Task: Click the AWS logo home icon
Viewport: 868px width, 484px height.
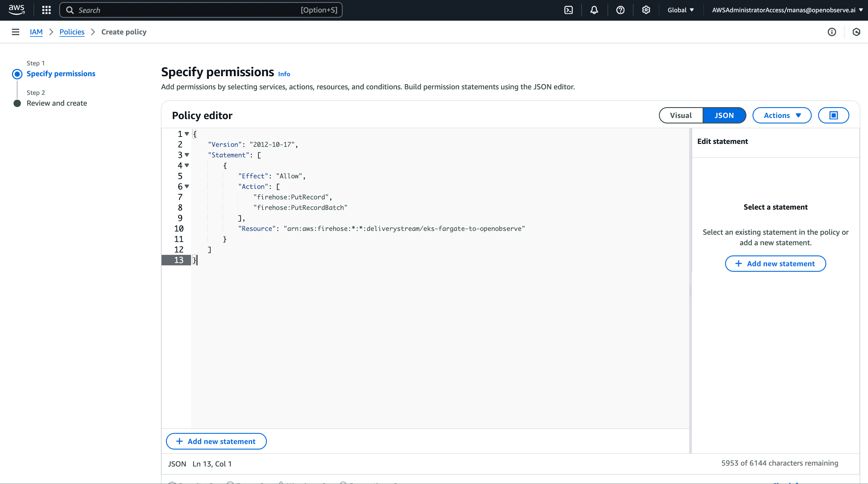Action: (17, 9)
